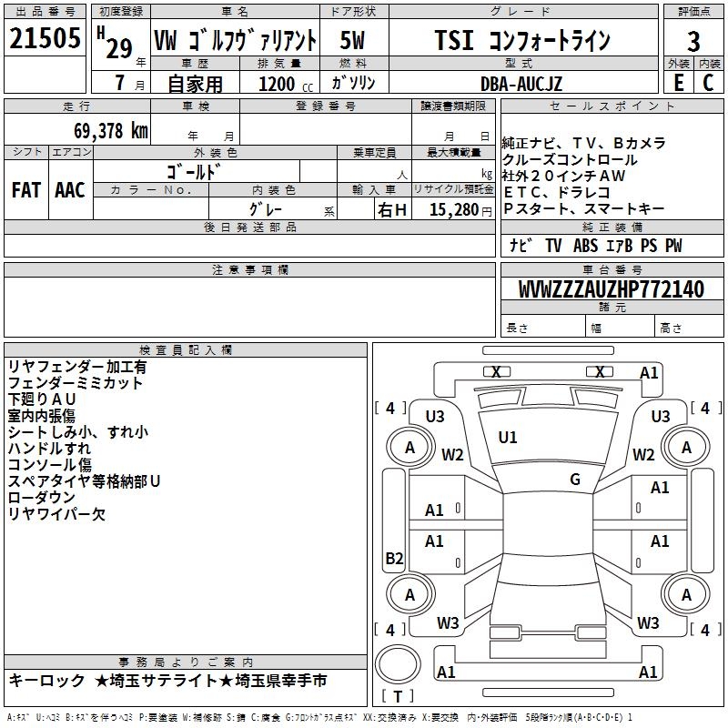Viewport: 728px width, 728px height.
Task: Click the U1 mark on the hood
Action: [508, 438]
